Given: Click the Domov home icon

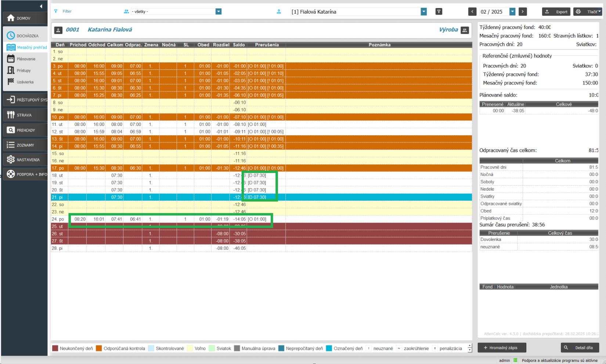Looking at the screenshot, I should 11,18.
